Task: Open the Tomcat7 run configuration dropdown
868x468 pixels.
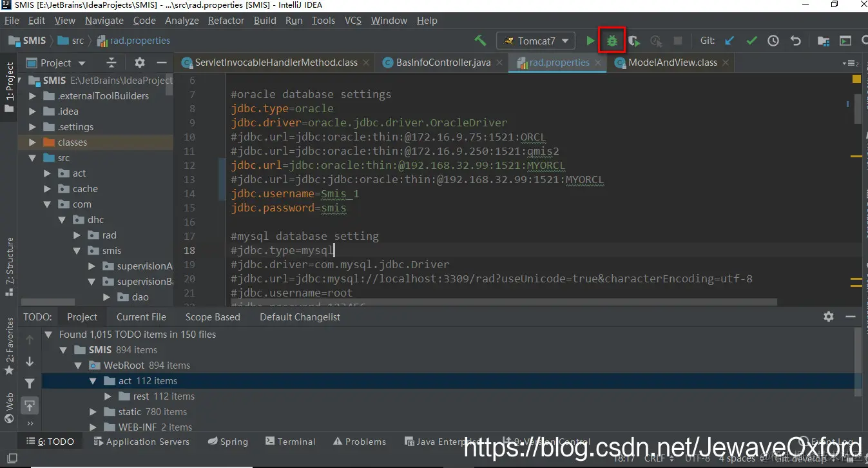Action: 535,41
